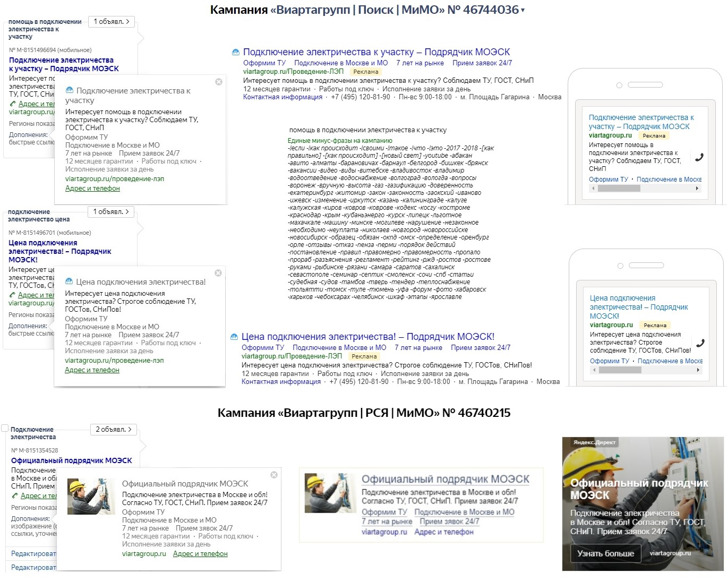Click favicon beside desktop ad 'Подключение электричества к участку – Подрядчик МОЭСК'
Screen dimensions: 728x581
pyautogui.click(x=236, y=52)
